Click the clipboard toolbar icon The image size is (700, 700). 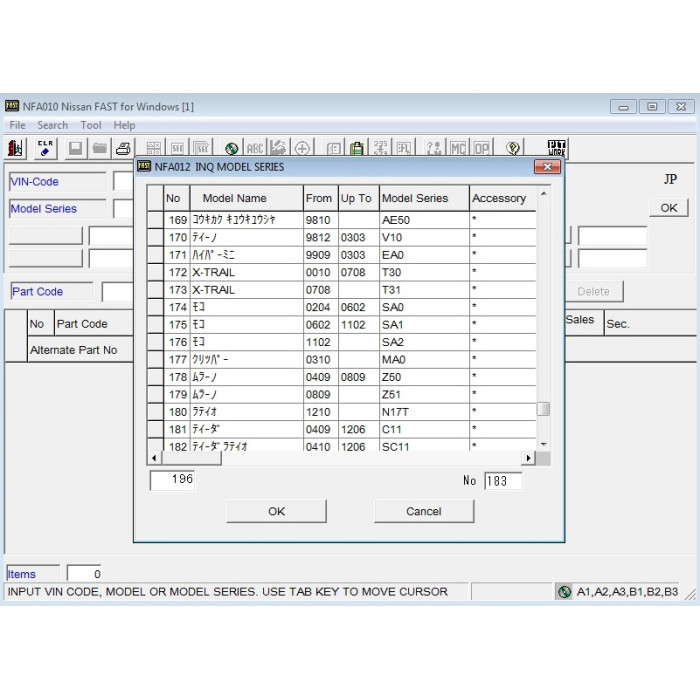[357, 148]
